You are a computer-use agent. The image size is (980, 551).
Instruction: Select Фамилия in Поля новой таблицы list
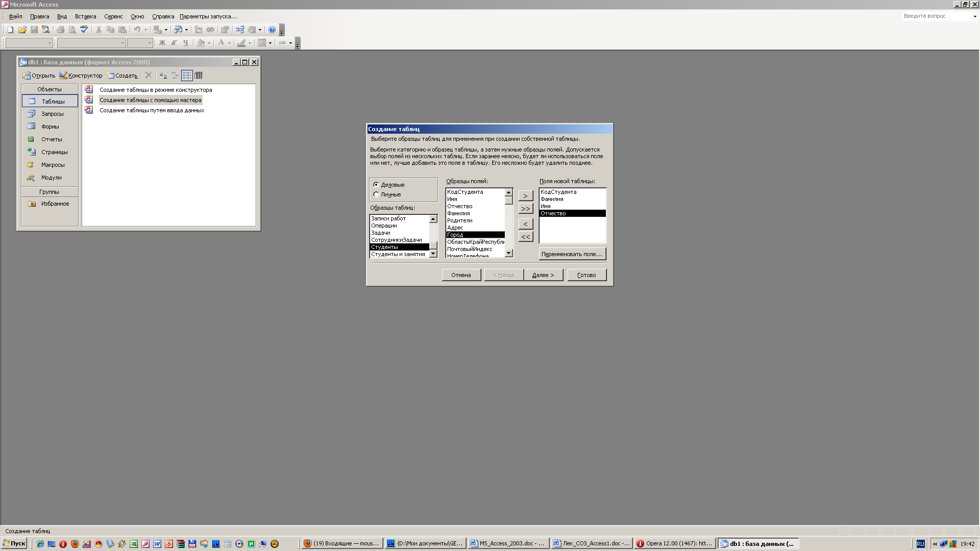click(x=572, y=199)
